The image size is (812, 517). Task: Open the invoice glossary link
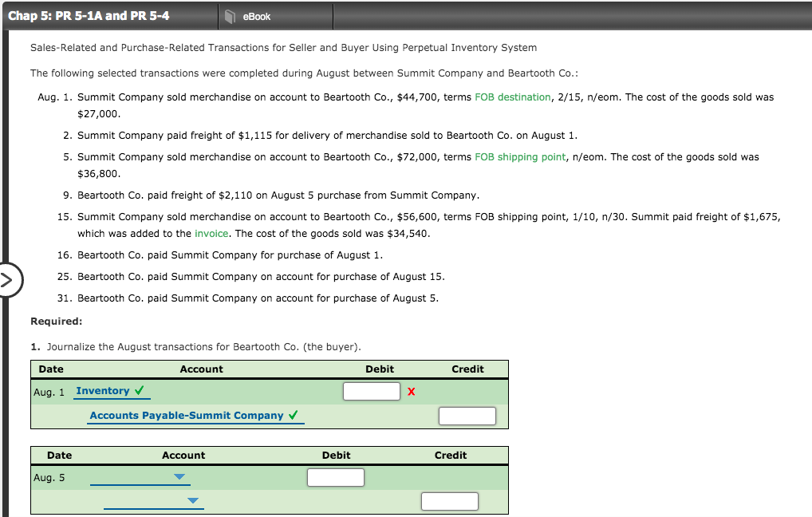pyautogui.click(x=211, y=234)
